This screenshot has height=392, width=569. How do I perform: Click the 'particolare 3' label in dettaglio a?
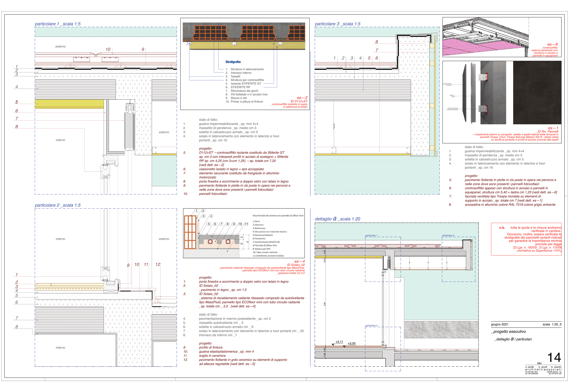click(x=448, y=236)
